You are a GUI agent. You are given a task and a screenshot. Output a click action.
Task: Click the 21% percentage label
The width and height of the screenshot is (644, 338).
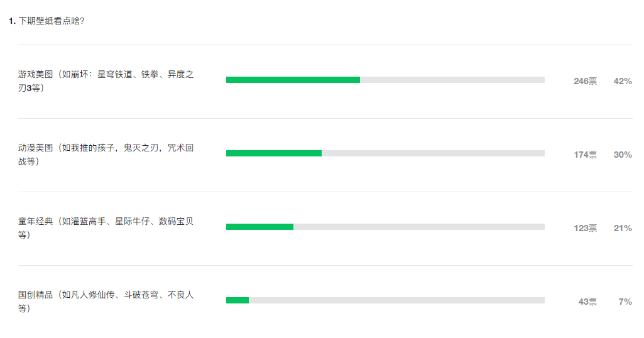point(623,228)
